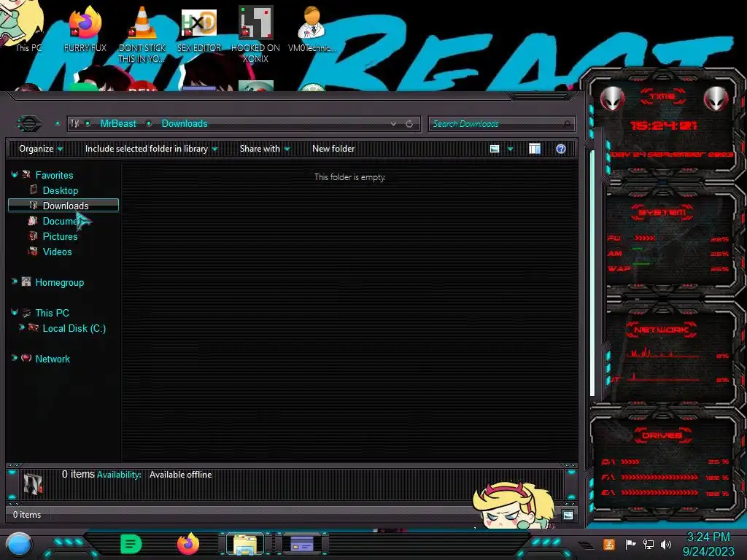Toggle the preview pane button
Viewport: 747px width, 560px height.
535,149
